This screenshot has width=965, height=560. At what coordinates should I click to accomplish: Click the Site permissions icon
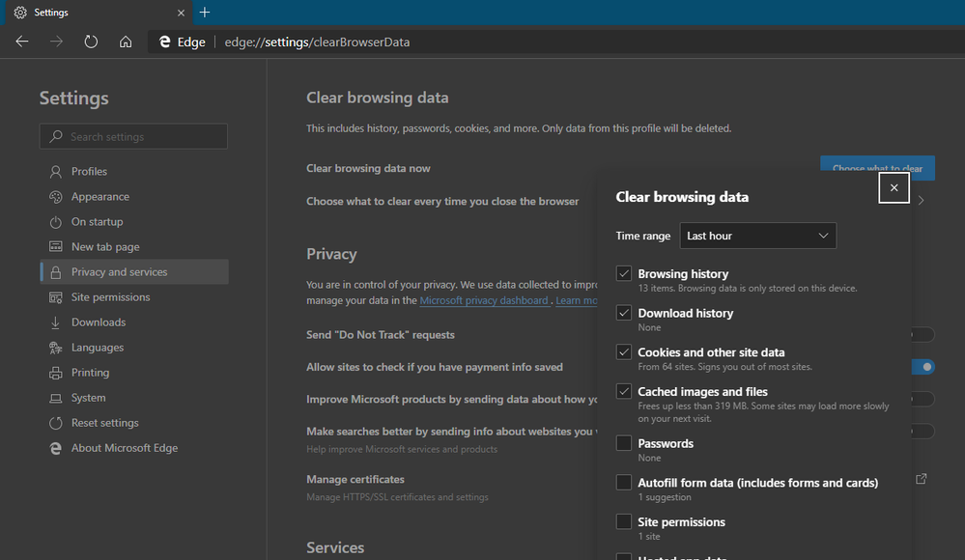(x=55, y=297)
